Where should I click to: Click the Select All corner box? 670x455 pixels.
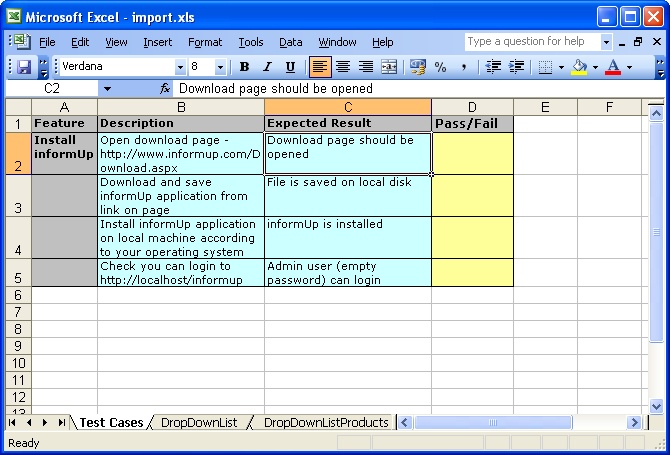pos(18,107)
